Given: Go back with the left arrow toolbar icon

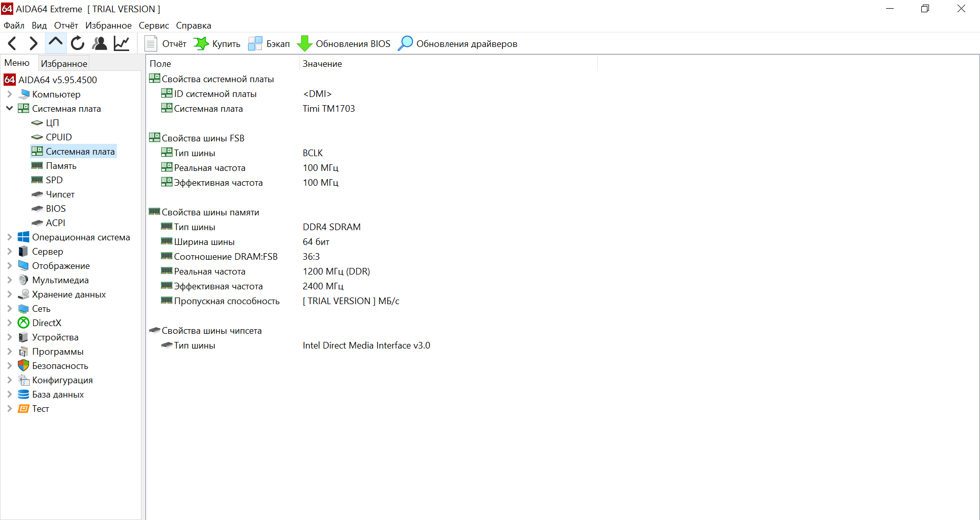Looking at the screenshot, I should point(12,44).
